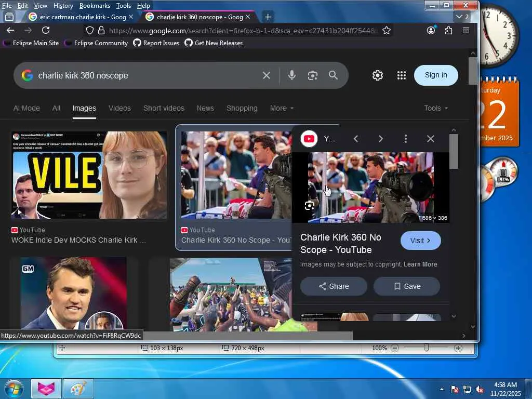This screenshot has height=399, width=532.
Task: Click the Save button
Action: (407, 286)
